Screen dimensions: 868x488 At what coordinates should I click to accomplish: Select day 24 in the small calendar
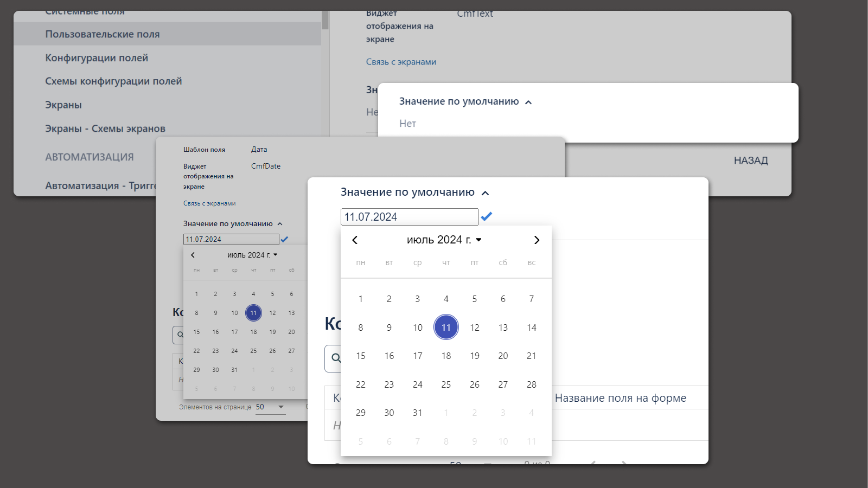click(234, 351)
